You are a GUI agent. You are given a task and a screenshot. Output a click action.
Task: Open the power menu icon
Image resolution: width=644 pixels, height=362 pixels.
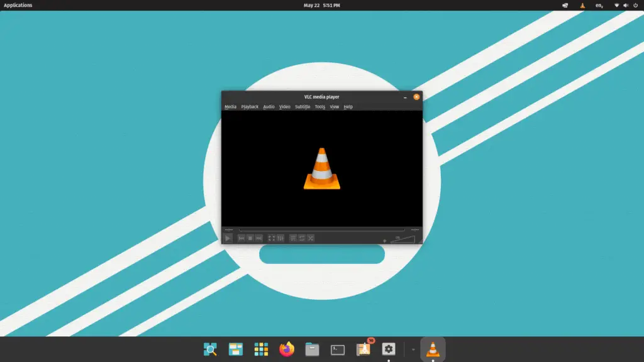(x=635, y=5)
